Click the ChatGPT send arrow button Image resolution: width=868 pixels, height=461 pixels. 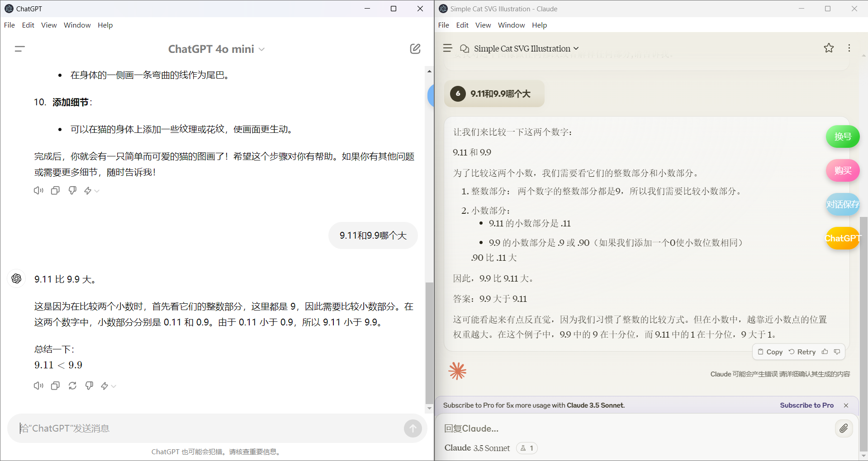click(x=413, y=428)
